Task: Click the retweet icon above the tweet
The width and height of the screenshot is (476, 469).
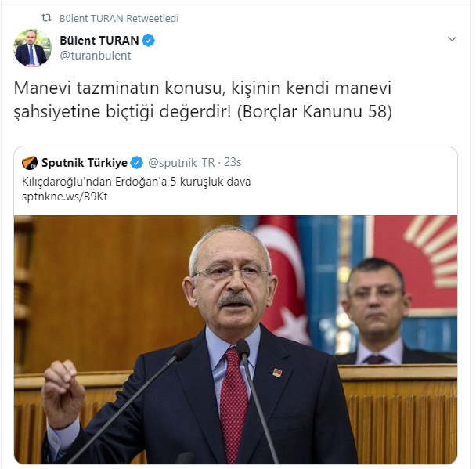Action: 46,18
